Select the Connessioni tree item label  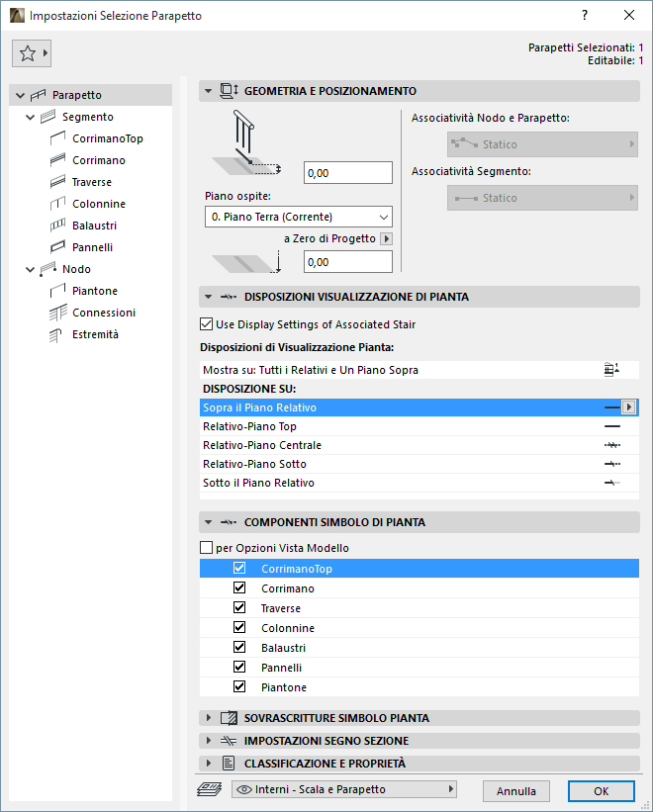coord(104,313)
